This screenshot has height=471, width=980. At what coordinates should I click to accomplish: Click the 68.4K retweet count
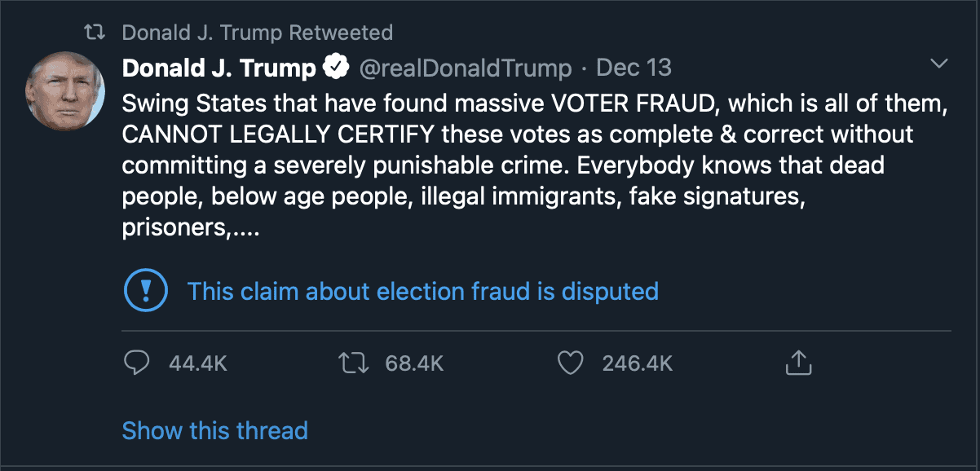click(415, 363)
